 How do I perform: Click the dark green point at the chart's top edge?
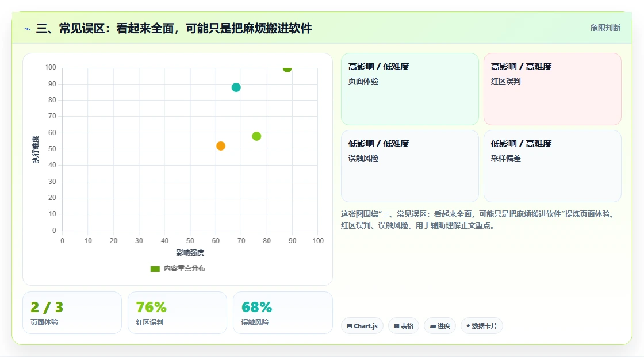pyautogui.click(x=287, y=68)
